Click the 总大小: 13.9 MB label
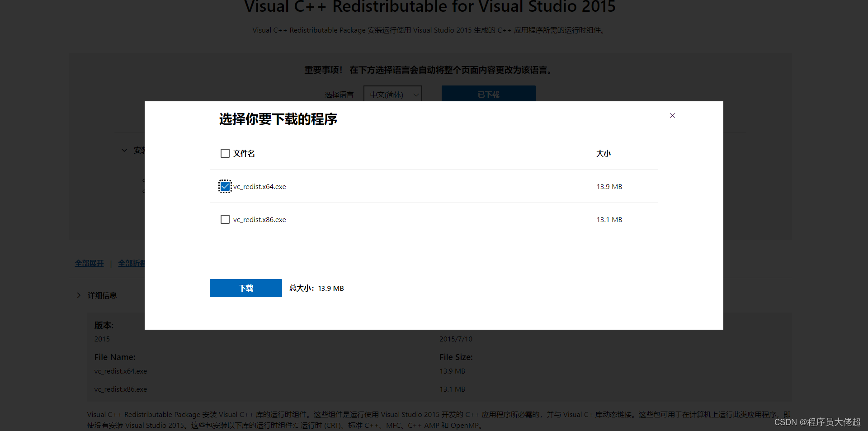 tap(316, 288)
